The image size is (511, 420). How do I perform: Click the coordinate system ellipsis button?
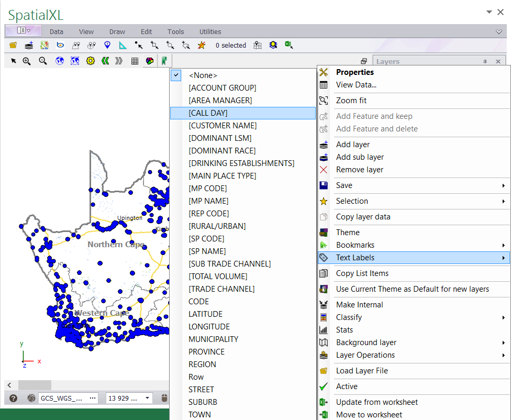93,398
